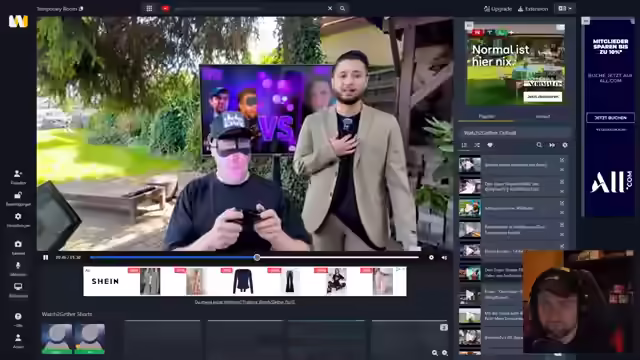Screen dimensions: 640x360
Task: Click the Jetzt abonnieren ad button
Action: coord(542,97)
